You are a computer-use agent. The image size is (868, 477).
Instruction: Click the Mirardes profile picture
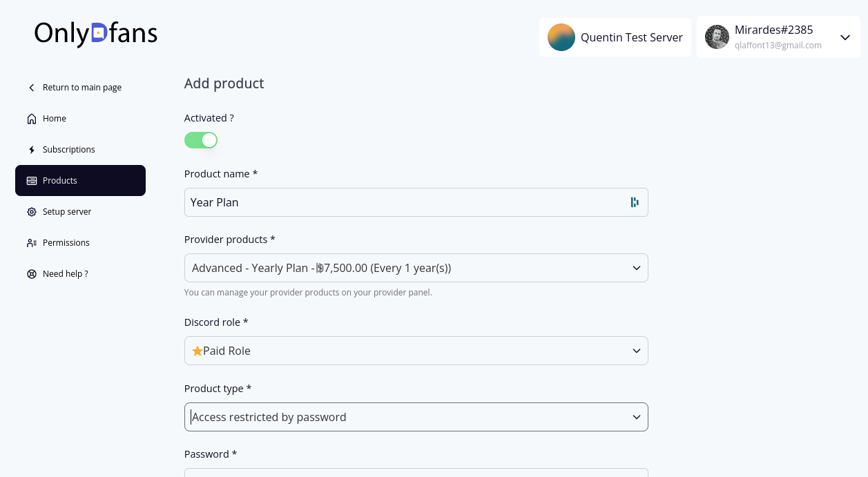(x=717, y=37)
